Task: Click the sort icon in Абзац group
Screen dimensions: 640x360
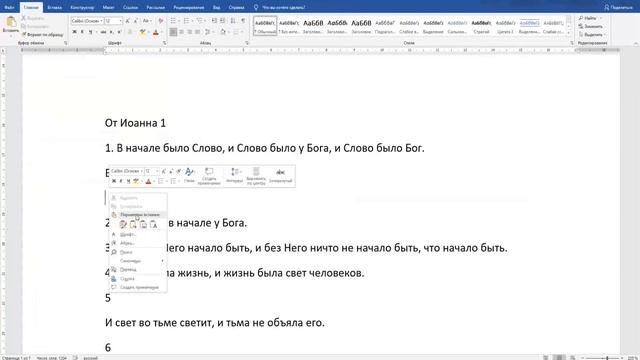Action: pos(233,21)
